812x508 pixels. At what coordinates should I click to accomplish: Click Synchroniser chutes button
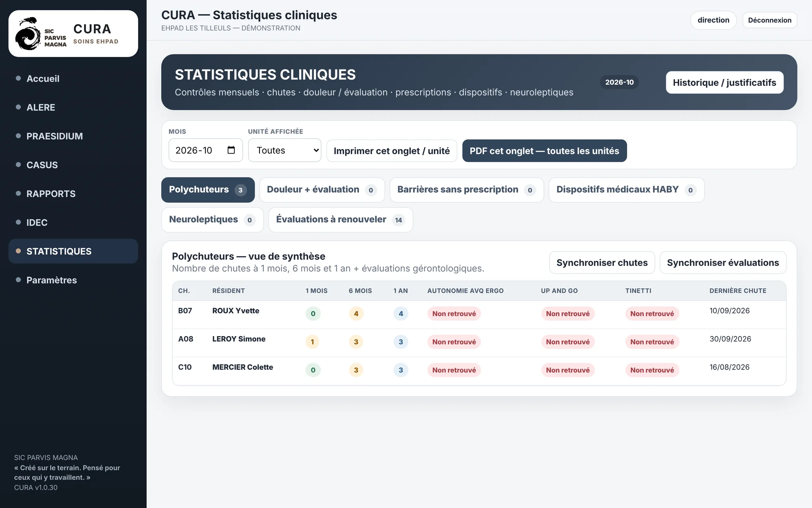(x=602, y=263)
